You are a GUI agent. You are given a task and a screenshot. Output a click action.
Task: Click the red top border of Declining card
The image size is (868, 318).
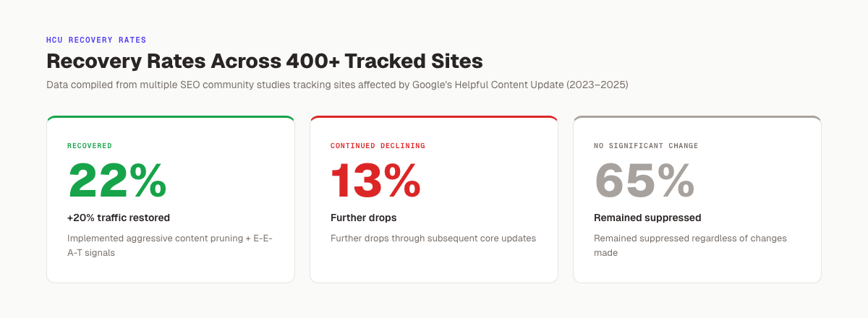tap(434, 117)
